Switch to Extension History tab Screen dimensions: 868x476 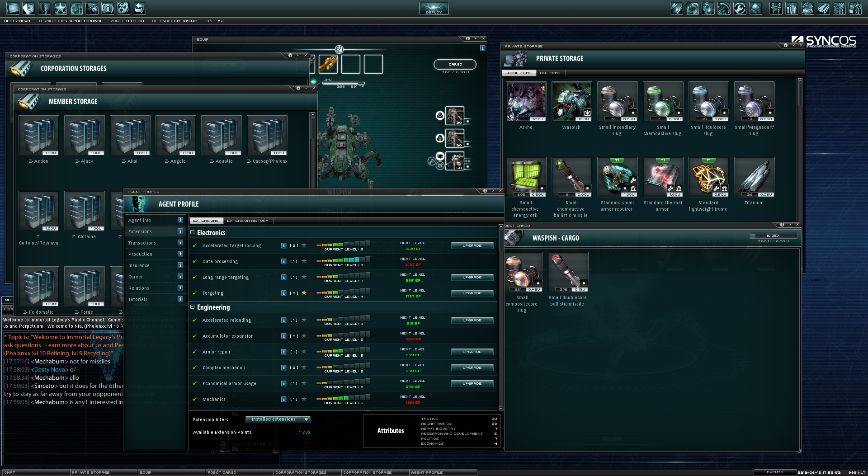point(247,221)
